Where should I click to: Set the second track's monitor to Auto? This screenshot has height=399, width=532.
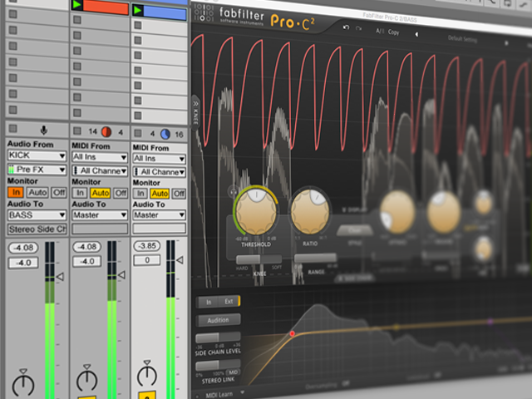(101, 193)
